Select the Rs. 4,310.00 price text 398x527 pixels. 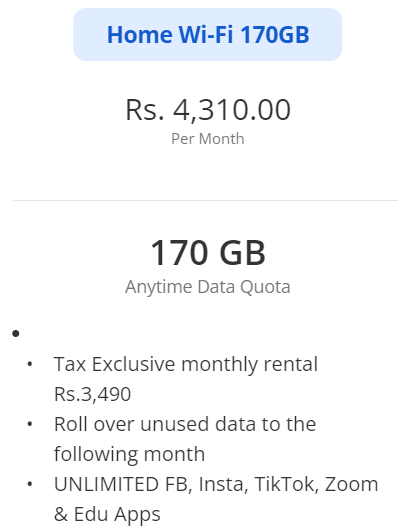[x=208, y=110]
